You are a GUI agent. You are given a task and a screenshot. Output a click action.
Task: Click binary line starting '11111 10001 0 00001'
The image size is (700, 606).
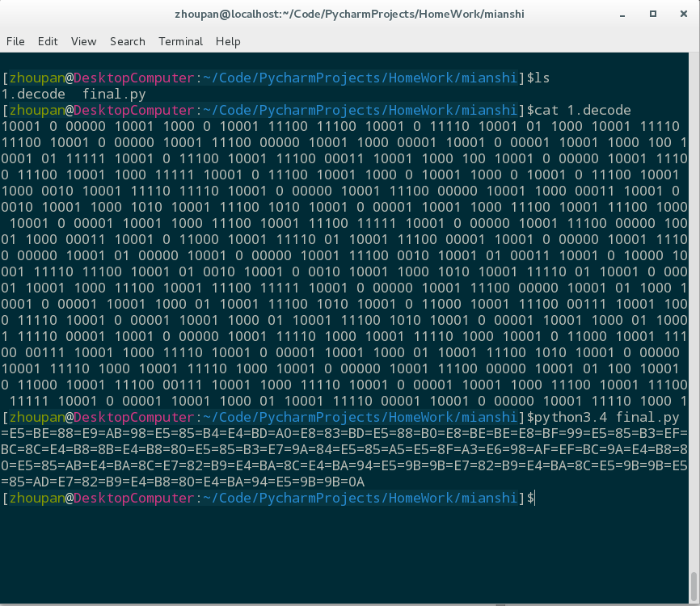[x=348, y=402]
